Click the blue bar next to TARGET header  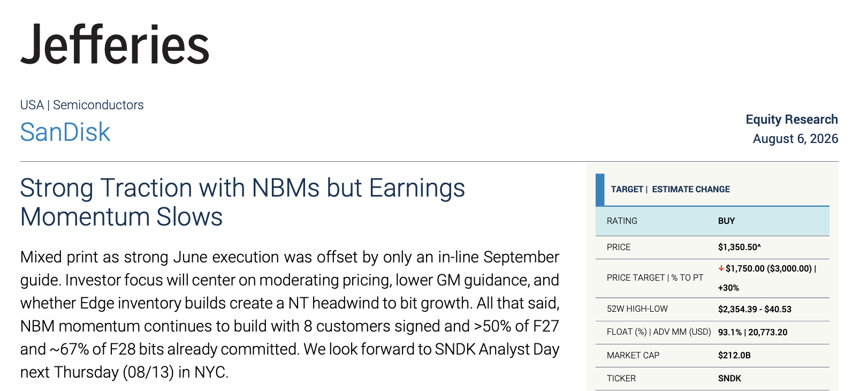[x=600, y=190]
